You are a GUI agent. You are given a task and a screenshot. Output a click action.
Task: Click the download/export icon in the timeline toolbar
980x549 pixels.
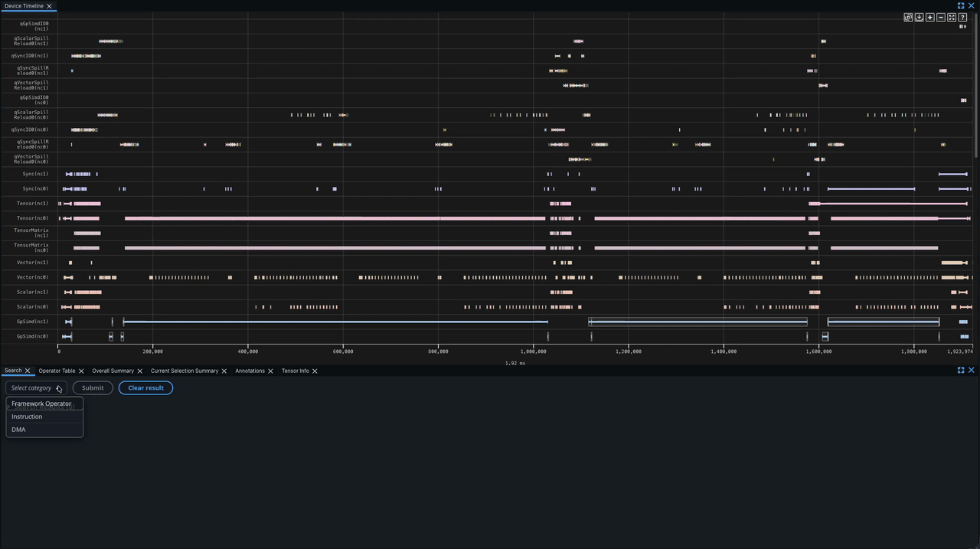tap(919, 18)
